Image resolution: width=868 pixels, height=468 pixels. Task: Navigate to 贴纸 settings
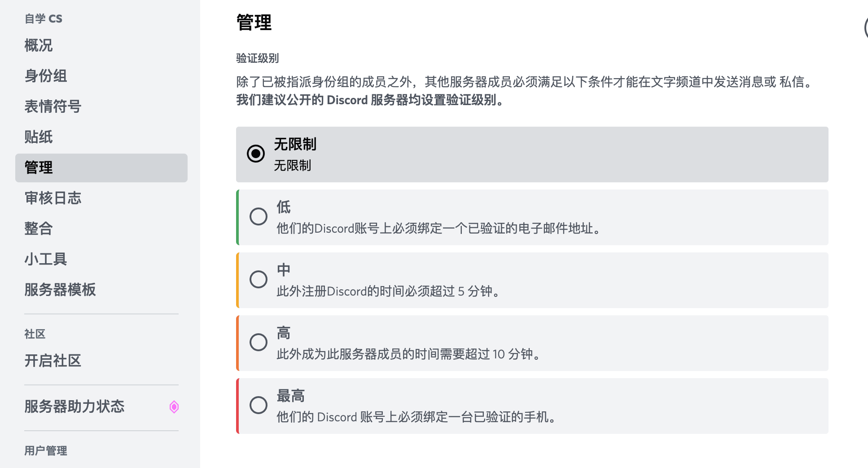point(39,137)
